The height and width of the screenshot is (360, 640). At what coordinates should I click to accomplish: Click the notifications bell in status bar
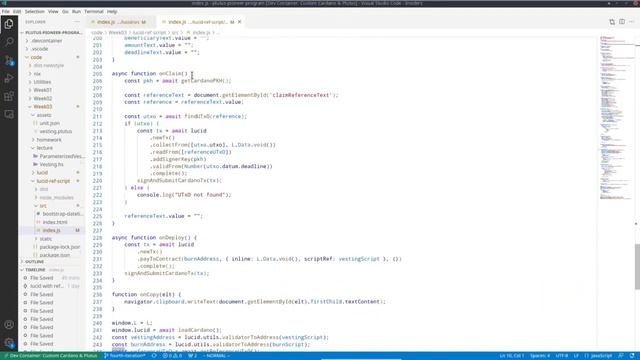coord(632,356)
